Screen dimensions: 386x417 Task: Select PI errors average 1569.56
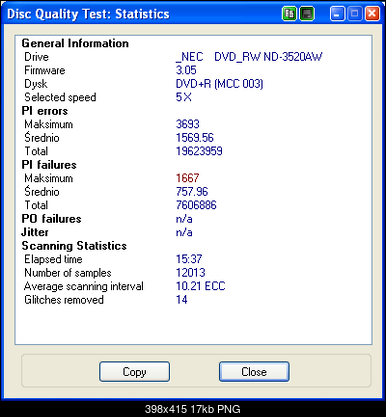195,138
